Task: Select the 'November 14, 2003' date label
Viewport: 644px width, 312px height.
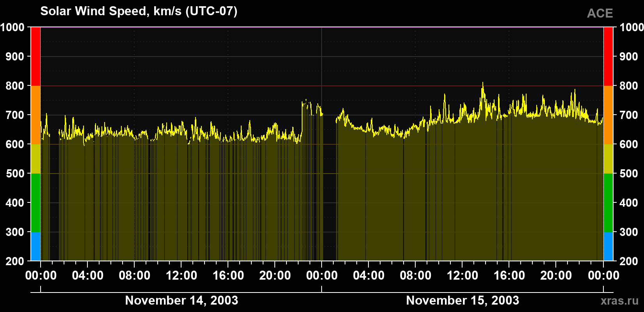Action: tap(181, 300)
